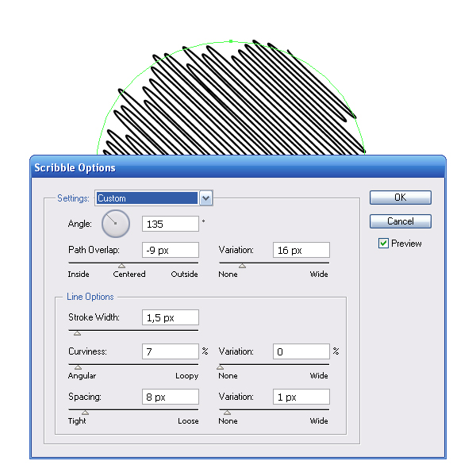Click the Path Overlap slider thumb
Viewport: 476px width, 476px height.
tap(121, 266)
